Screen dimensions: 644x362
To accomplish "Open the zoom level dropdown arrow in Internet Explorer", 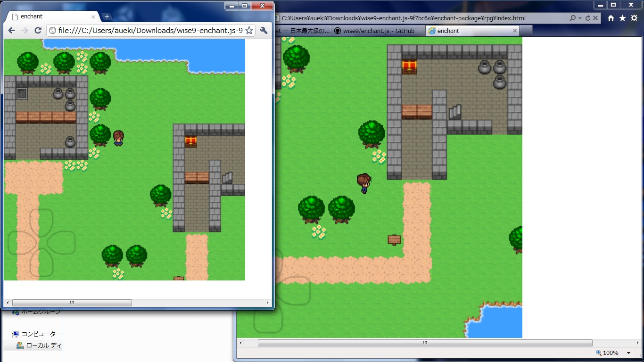I will 628,353.
